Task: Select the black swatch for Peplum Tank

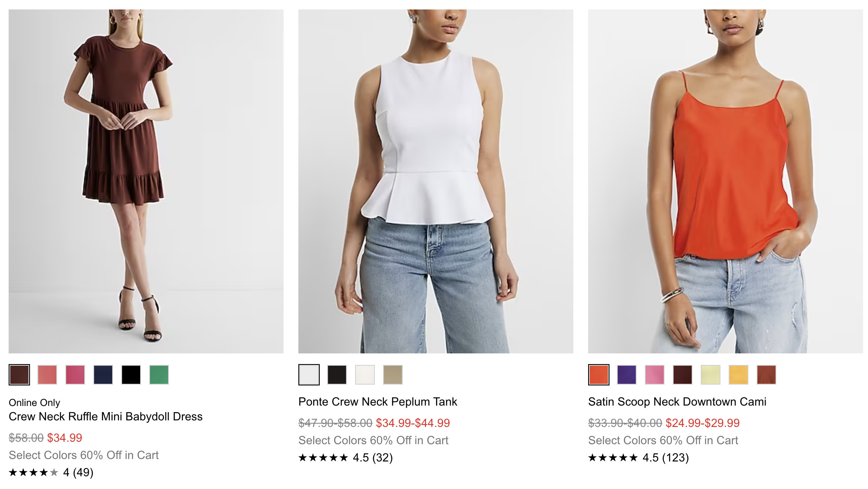Action: click(337, 375)
